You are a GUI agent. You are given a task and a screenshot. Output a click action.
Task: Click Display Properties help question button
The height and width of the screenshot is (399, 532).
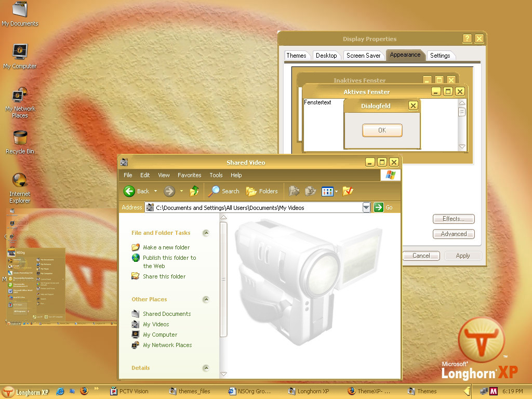467,38
